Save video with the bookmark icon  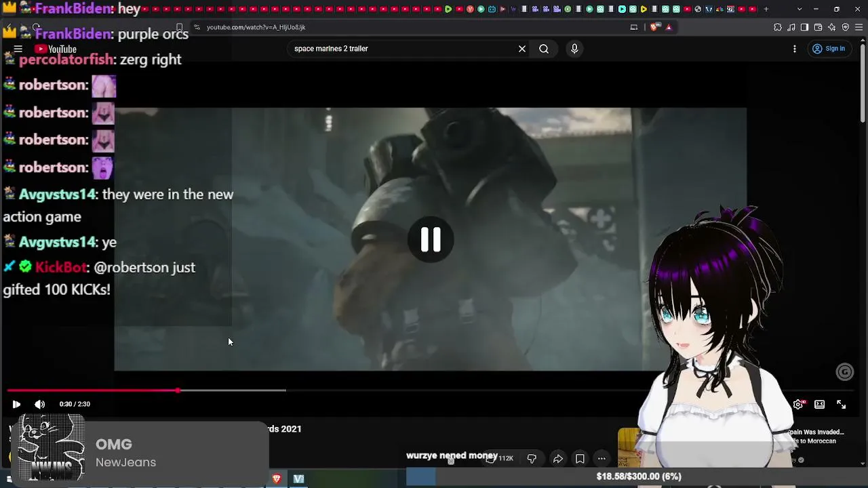tap(580, 459)
